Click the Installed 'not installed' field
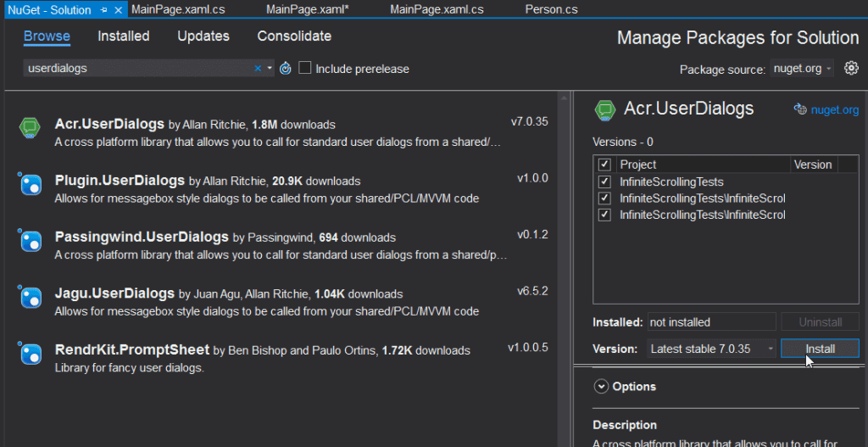 (x=711, y=322)
